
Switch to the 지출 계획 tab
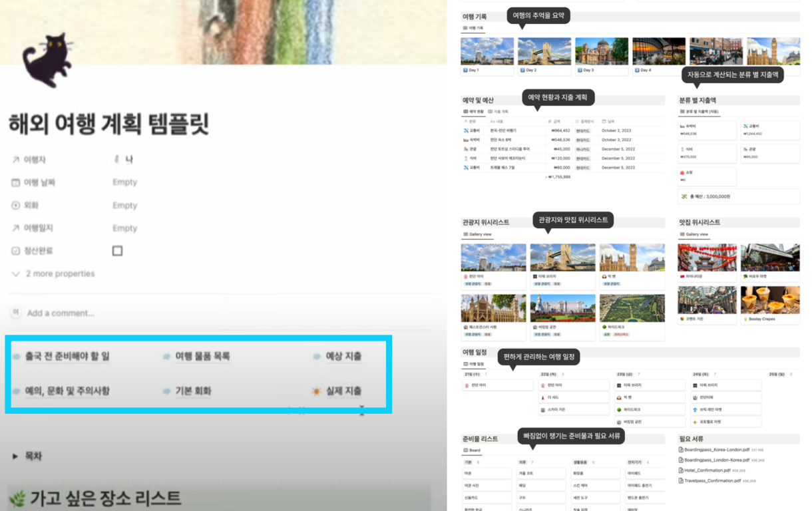click(x=499, y=111)
